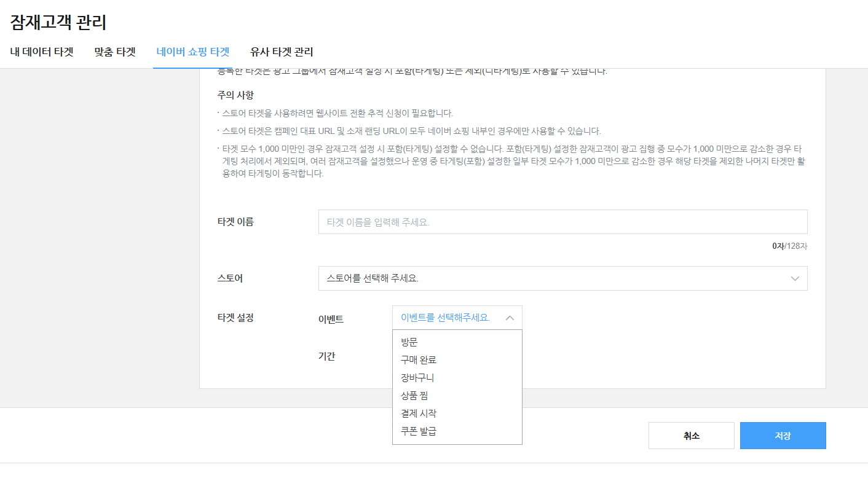Image resolution: width=868 pixels, height=478 pixels.
Task: Click the 타겟 이름 field label
Action: [x=235, y=222]
